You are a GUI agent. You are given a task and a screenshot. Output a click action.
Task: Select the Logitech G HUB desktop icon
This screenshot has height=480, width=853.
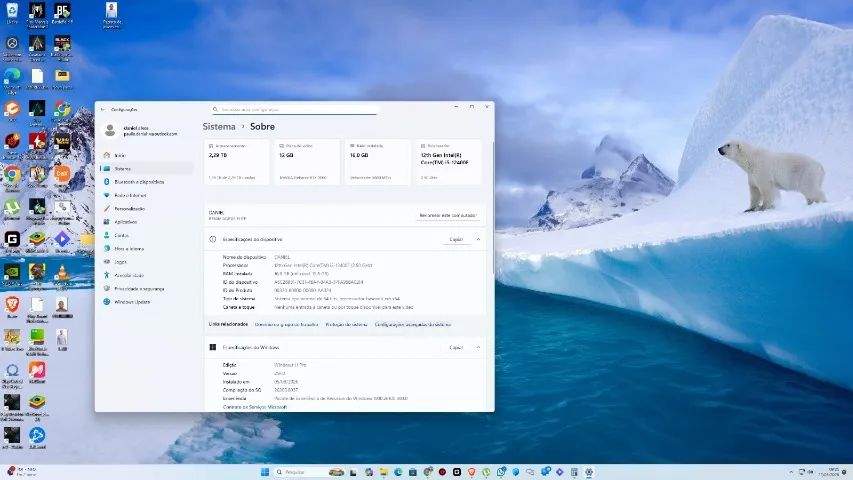click(x=12, y=241)
